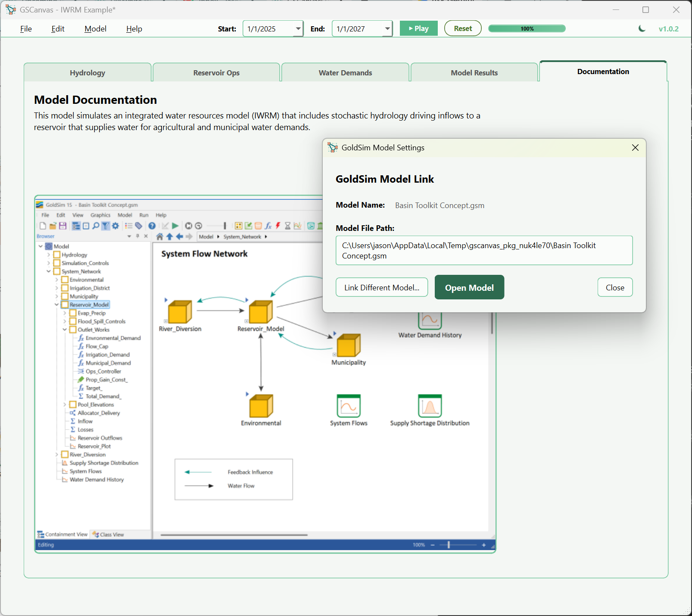Click the Water Demand History chart icon in diagram
692x616 pixels.
point(430,321)
